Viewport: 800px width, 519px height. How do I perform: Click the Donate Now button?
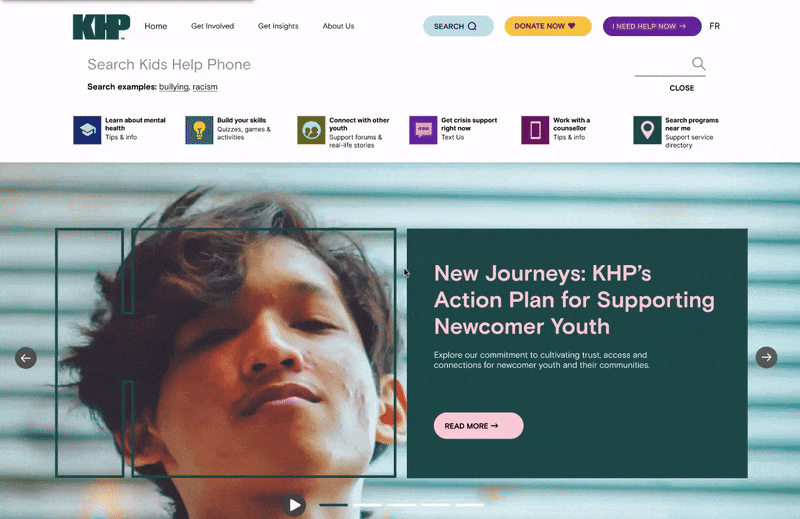548,26
